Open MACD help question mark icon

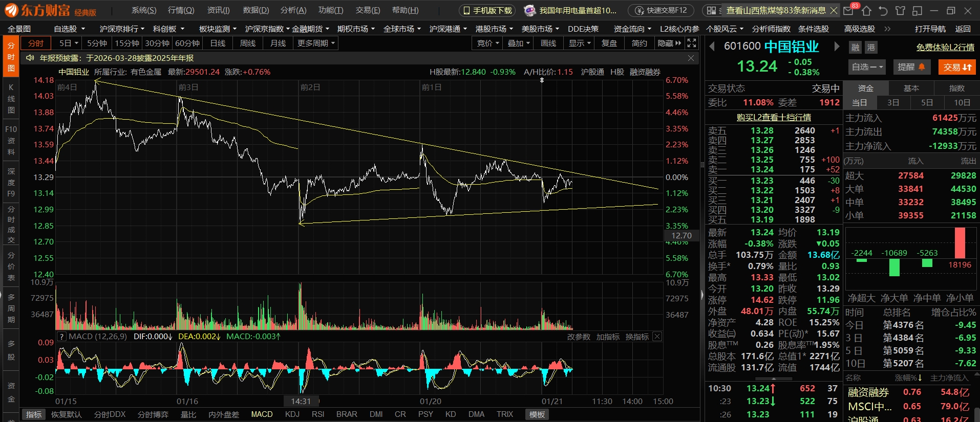[61, 337]
